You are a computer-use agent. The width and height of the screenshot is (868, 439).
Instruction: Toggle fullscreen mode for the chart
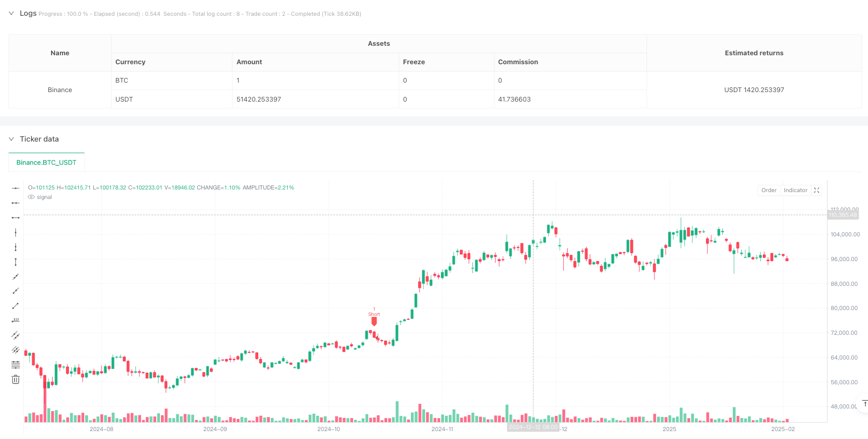pyautogui.click(x=816, y=191)
